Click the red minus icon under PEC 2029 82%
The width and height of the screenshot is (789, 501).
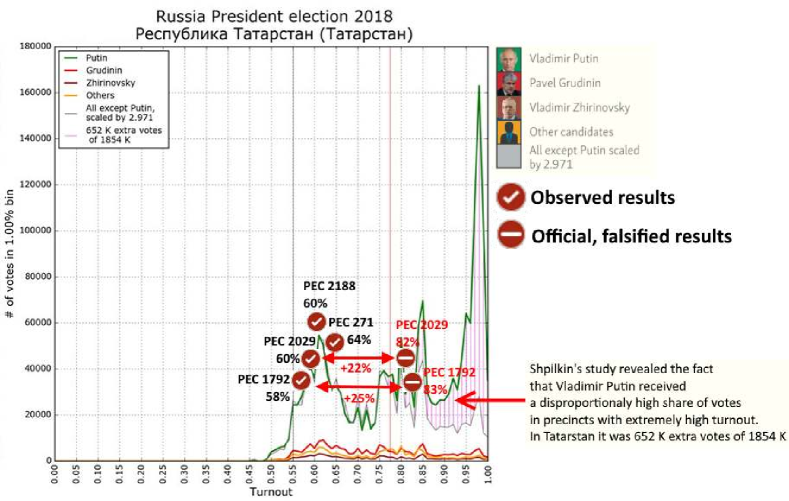point(406,357)
